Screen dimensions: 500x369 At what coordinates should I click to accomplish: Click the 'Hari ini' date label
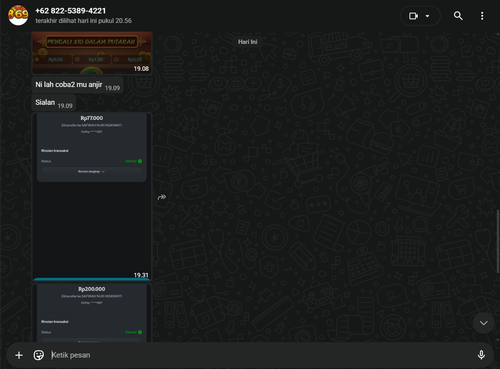[247, 42]
